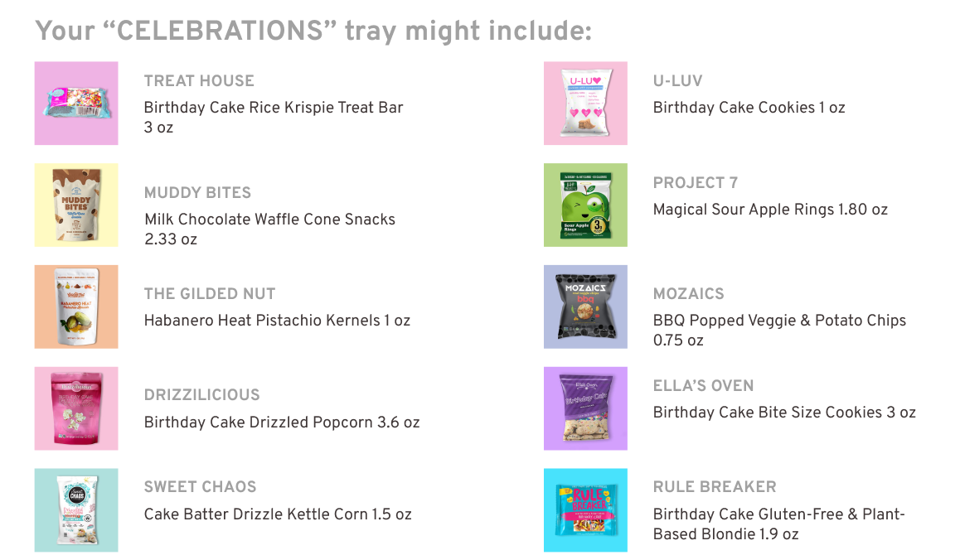Click the U-LUV cookies bag image

point(585,104)
